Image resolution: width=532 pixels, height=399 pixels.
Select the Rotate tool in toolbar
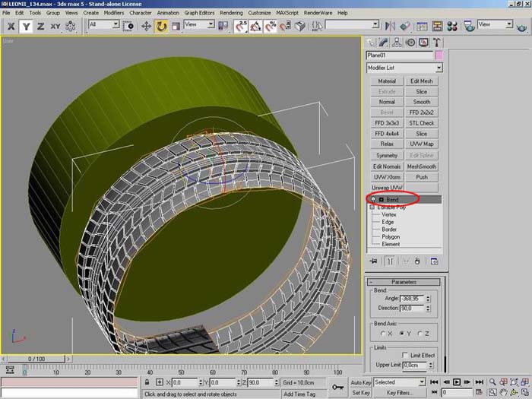pos(162,26)
